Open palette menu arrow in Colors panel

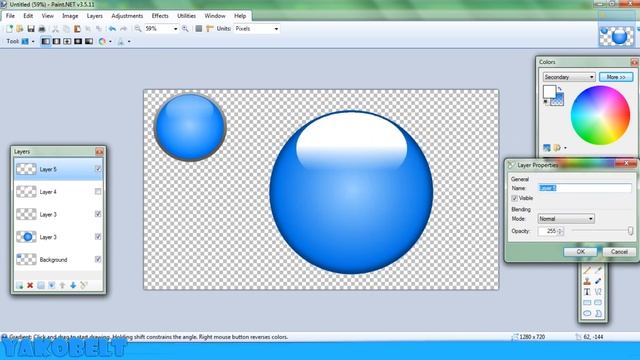click(x=565, y=148)
